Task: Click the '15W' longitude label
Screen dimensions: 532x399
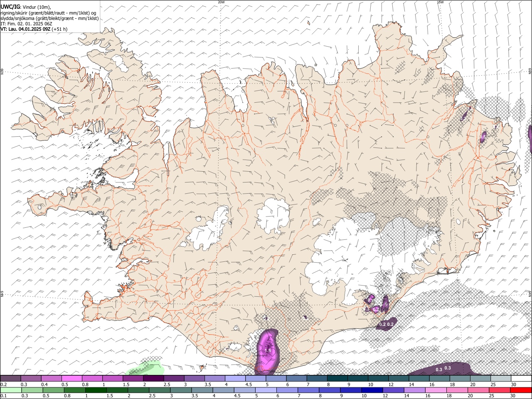Action: point(440,2)
